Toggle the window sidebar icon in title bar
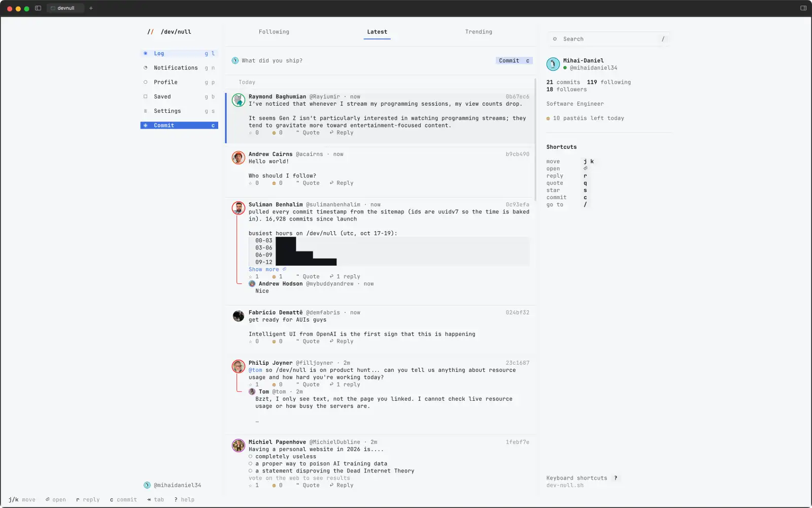This screenshot has height=508, width=812. click(38, 8)
